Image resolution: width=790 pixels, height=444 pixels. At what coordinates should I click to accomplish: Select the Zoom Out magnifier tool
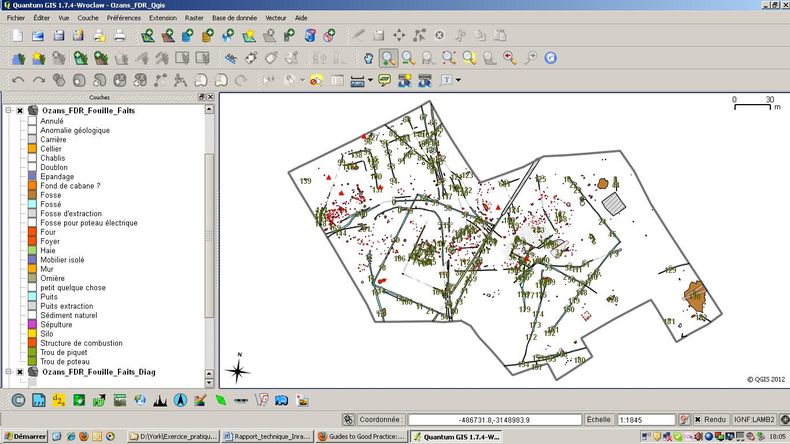[x=409, y=58]
